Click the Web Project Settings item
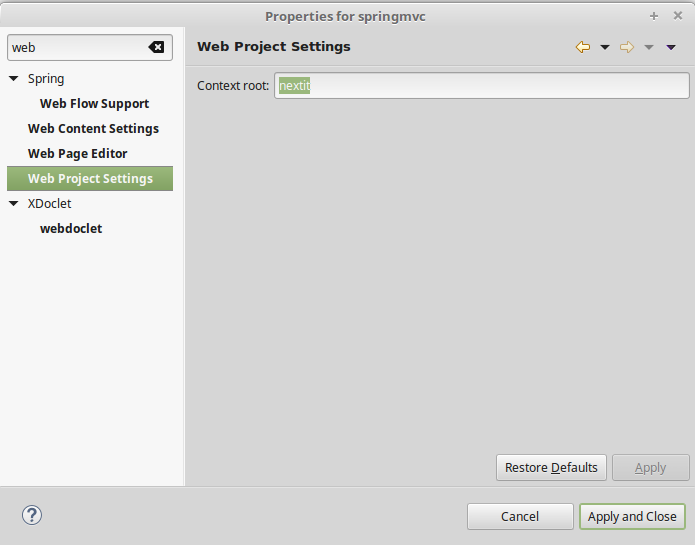Viewport: 695px width, 545px height. 90,179
